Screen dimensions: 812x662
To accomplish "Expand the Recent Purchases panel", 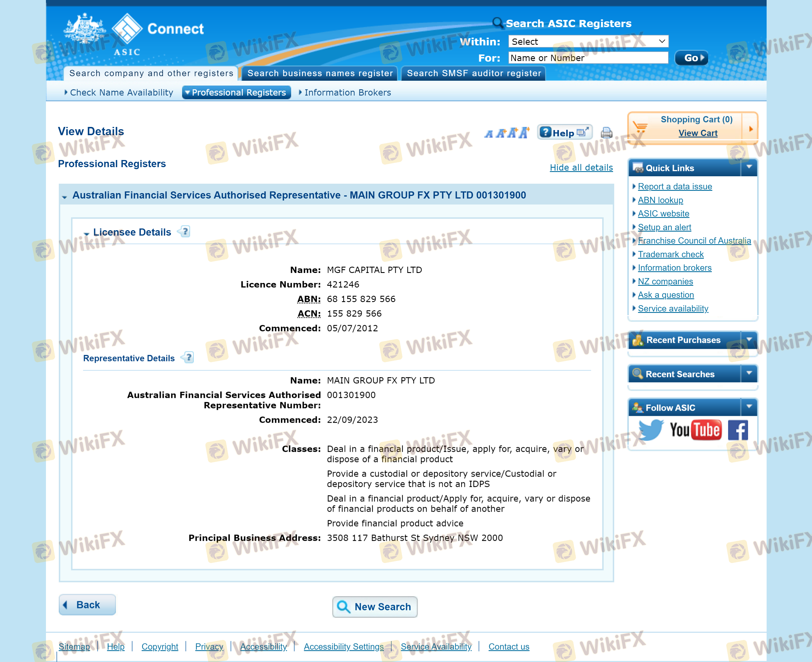I will (749, 339).
